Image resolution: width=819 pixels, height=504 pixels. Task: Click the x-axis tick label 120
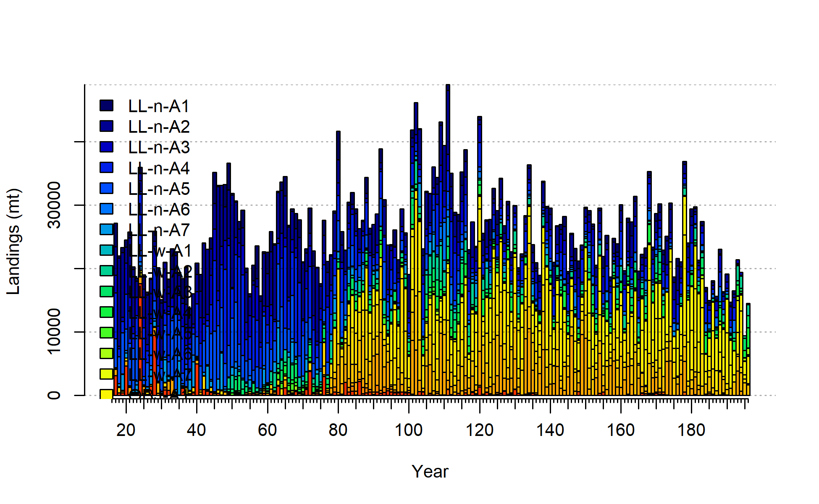[x=480, y=430]
